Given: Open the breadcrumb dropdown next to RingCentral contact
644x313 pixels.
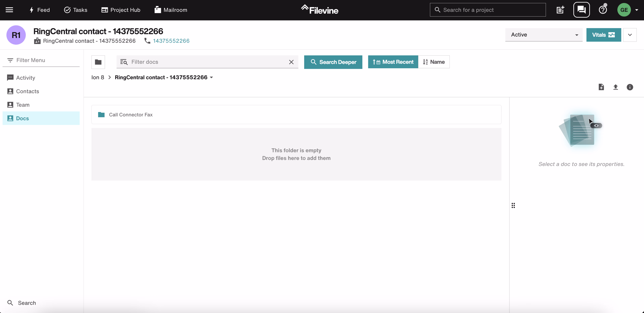Looking at the screenshot, I should 212,77.
